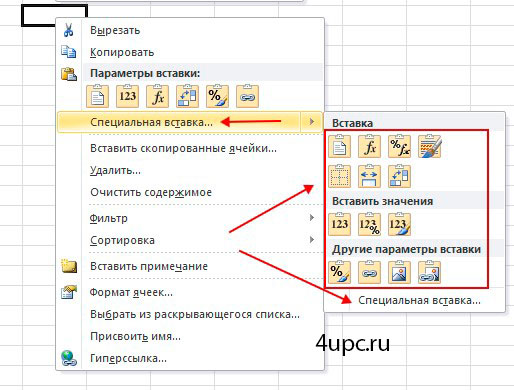Select Values and source formatting 123-brush icon
The width and height of the screenshot is (514, 390).
coord(399,224)
